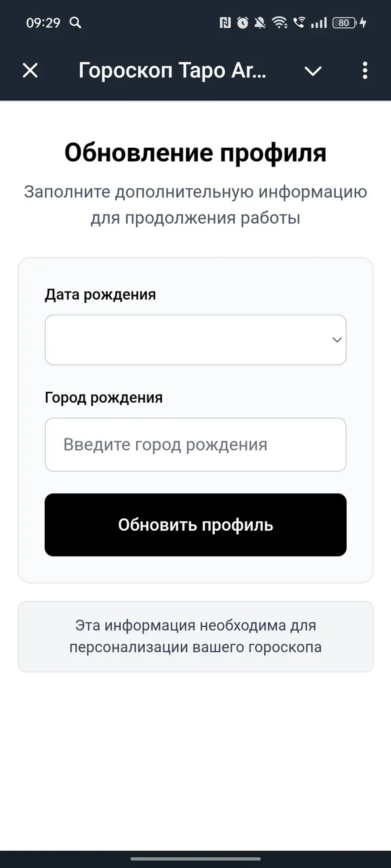391x868 pixels.
Task: Close the mini-app with the X button
Action: 30,71
